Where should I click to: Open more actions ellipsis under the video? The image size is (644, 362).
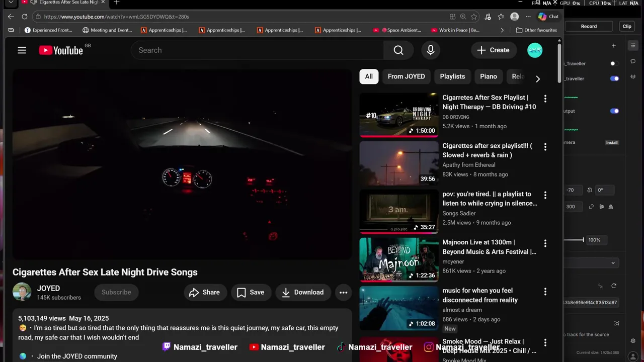344,292
